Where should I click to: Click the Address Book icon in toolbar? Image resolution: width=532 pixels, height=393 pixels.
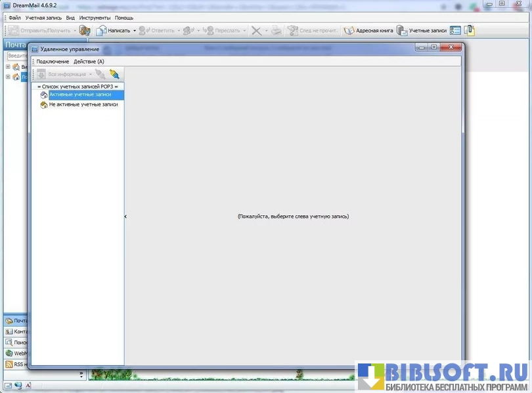(349, 30)
